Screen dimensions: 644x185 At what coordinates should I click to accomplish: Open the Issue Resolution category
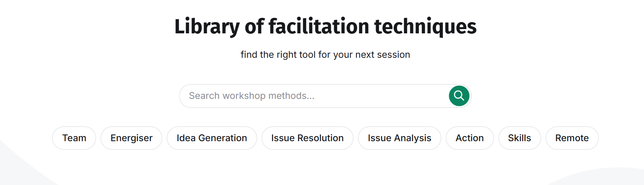point(307,138)
